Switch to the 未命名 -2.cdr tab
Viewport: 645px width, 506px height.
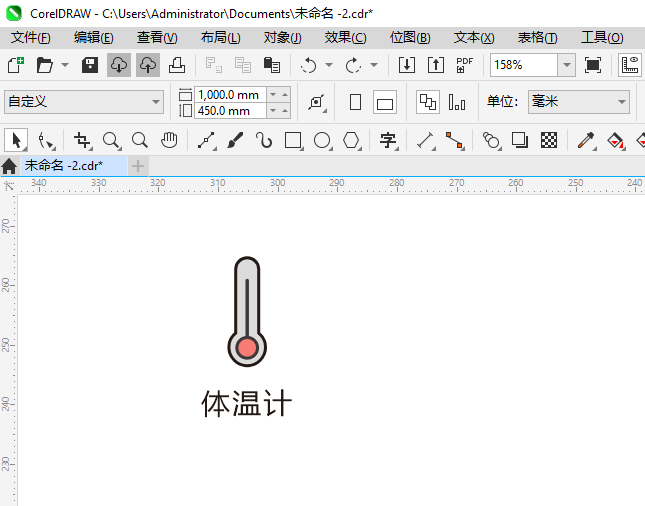(x=74, y=166)
